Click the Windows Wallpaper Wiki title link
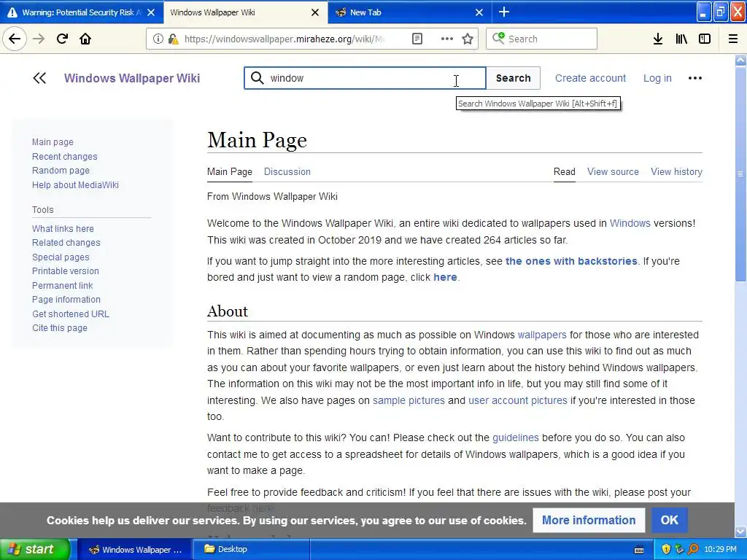The height and width of the screenshot is (560, 747). [132, 78]
